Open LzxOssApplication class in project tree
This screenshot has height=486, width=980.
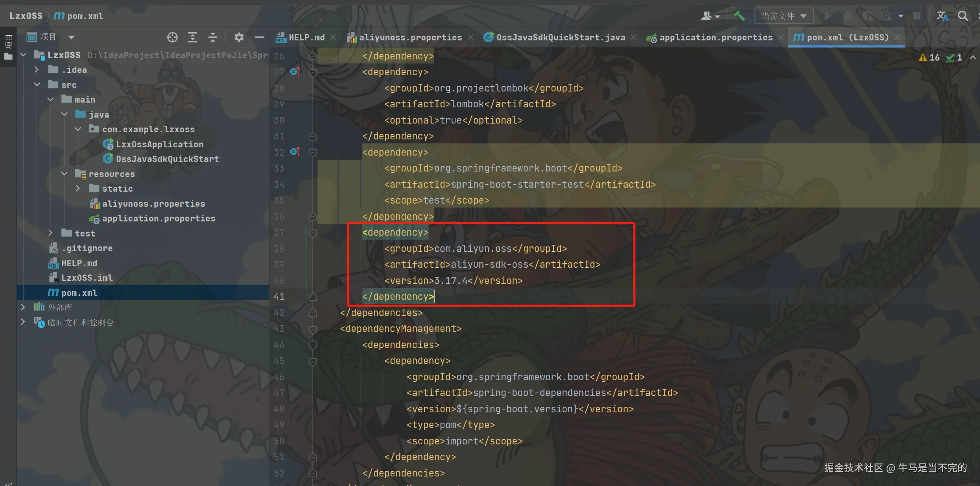159,144
